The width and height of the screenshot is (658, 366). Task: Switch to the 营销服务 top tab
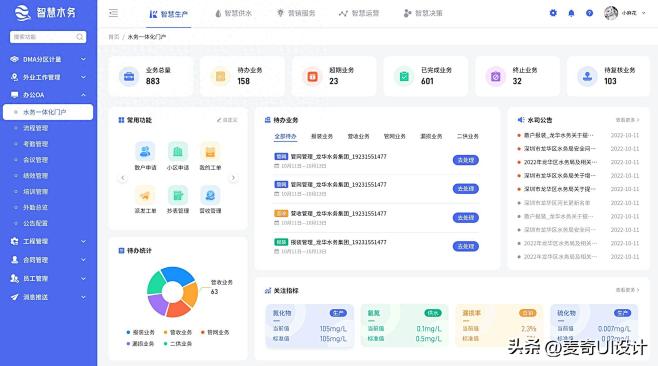pyautogui.click(x=296, y=13)
